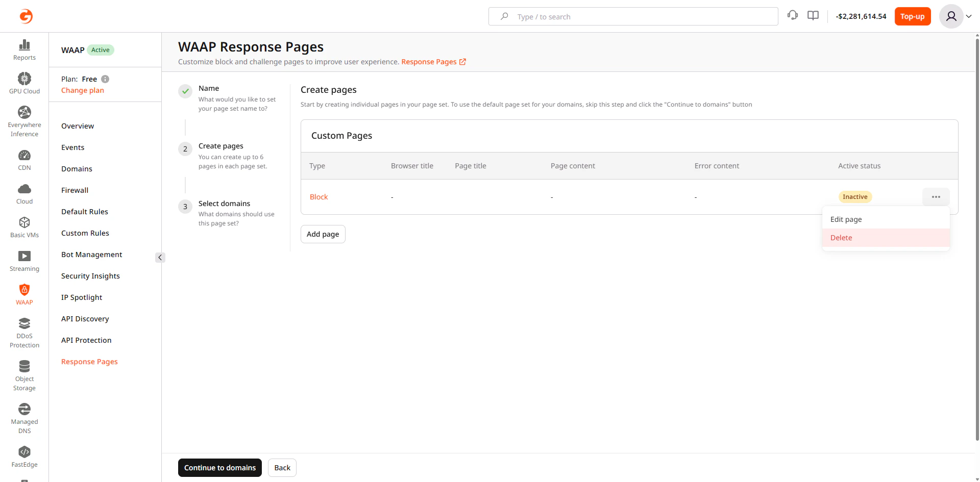Image resolution: width=980 pixels, height=482 pixels.
Task: Select GPU Cloud in the sidebar
Action: pos(24,82)
